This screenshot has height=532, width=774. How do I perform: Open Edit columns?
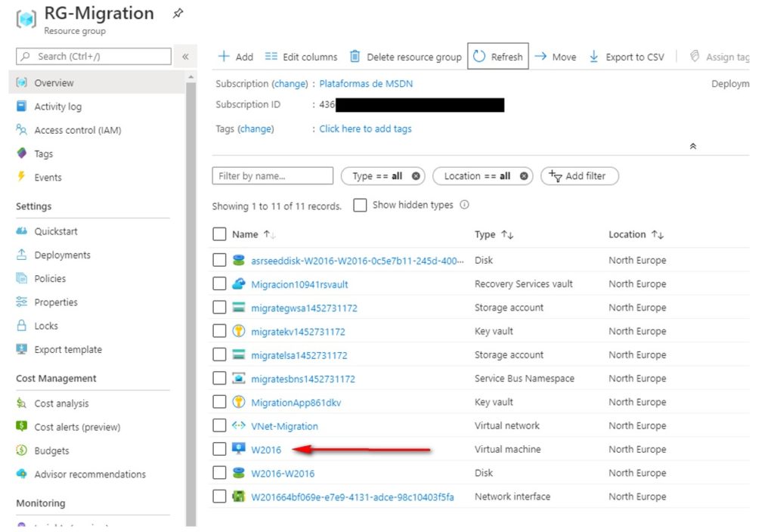(x=301, y=57)
